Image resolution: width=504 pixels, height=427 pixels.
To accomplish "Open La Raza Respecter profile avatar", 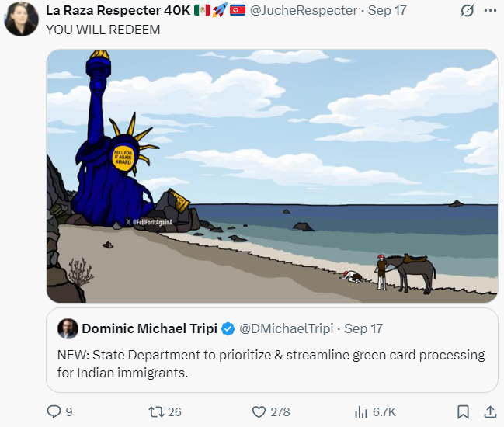I will (x=20, y=19).
